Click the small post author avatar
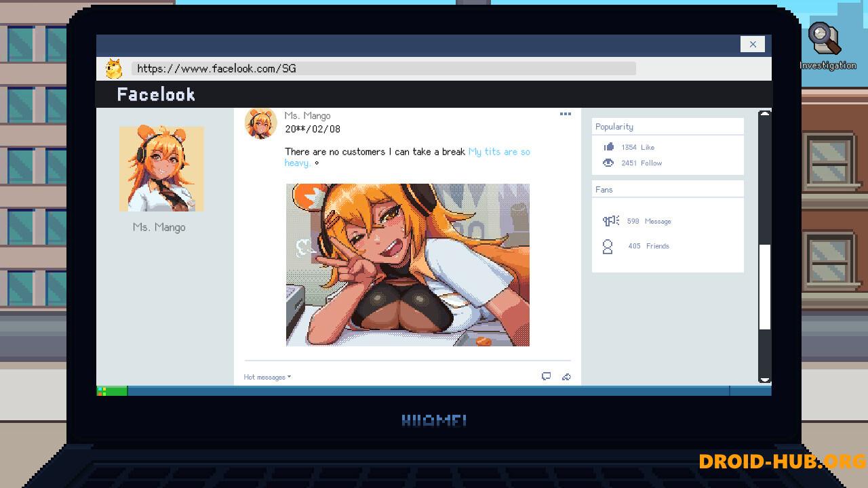Image resolution: width=868 pixels, height=488 pixels. coord(260,123)
